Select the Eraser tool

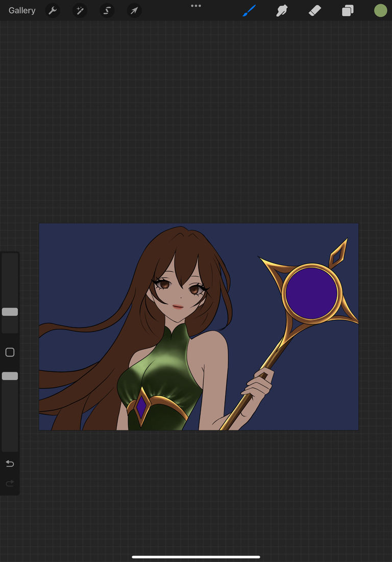[x=315, y=10]
